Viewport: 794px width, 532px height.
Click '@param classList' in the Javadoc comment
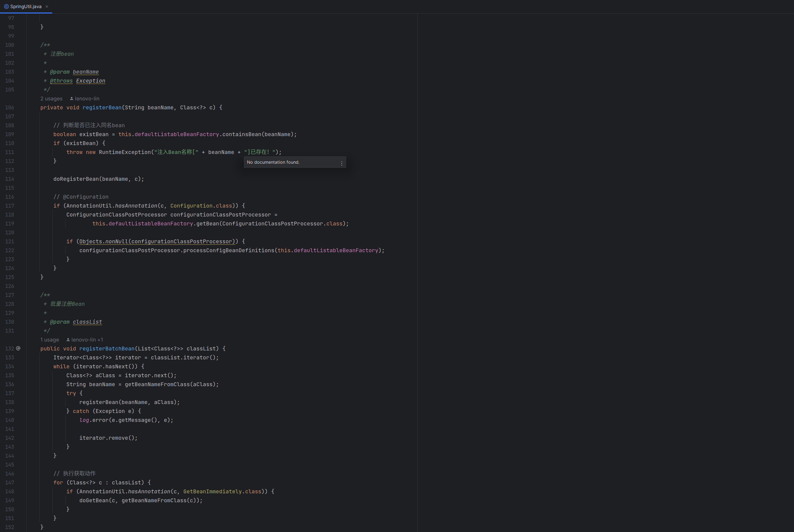point(76,322)
